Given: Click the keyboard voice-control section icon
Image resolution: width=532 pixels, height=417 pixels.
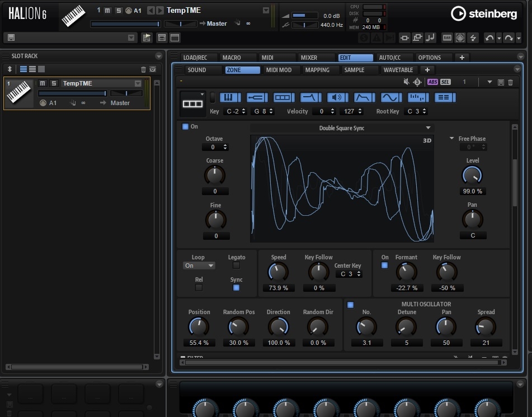Looking at the screenshot, I should (229, 97).
